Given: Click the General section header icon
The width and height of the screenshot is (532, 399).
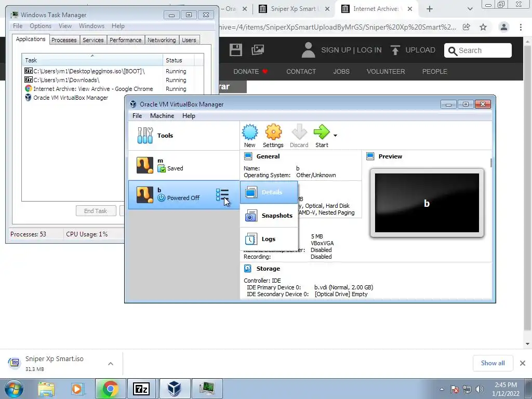Looking at the screenshot, I should click(x=248, y=156).
